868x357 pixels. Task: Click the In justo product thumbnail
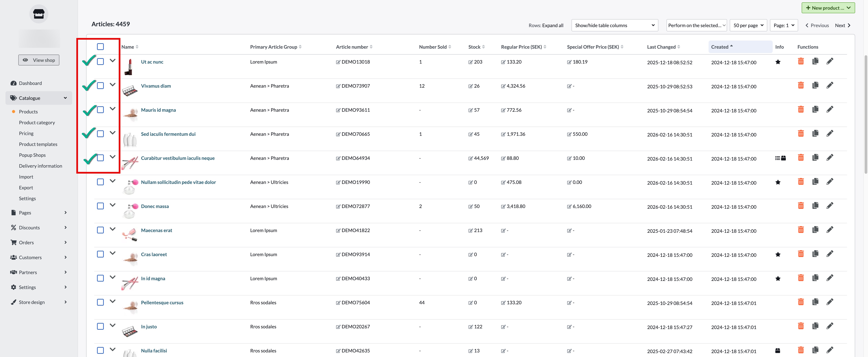coord(130,331)
